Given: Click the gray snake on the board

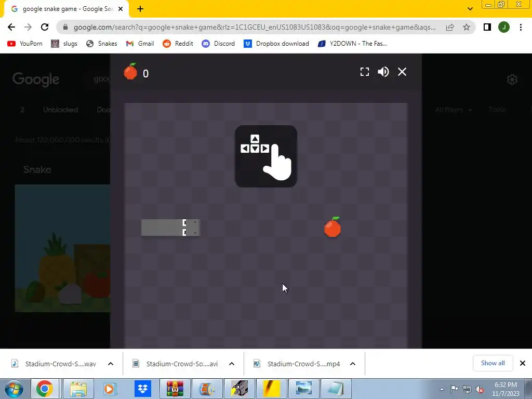Looking at the screenshot, I should (170, 228).
